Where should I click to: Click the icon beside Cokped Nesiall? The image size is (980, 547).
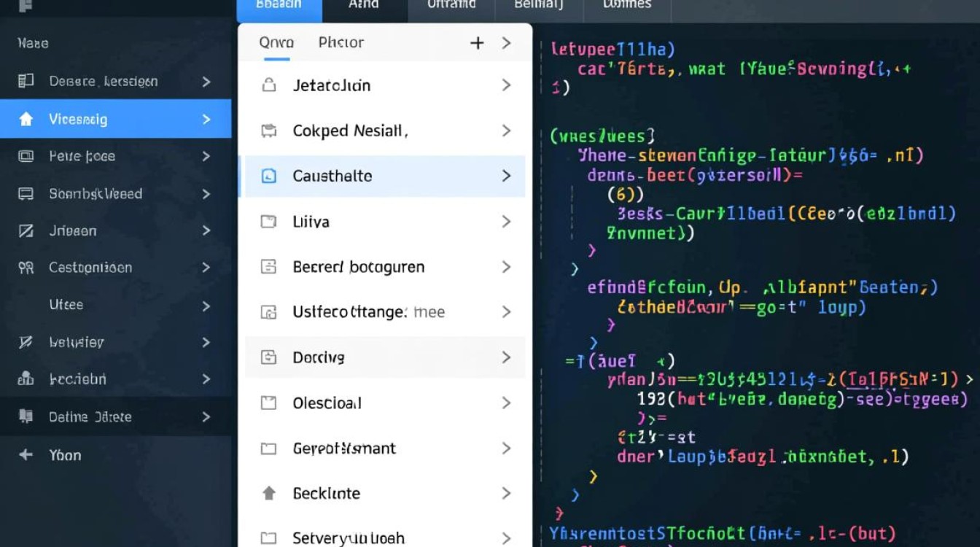[x=268, y=131]
